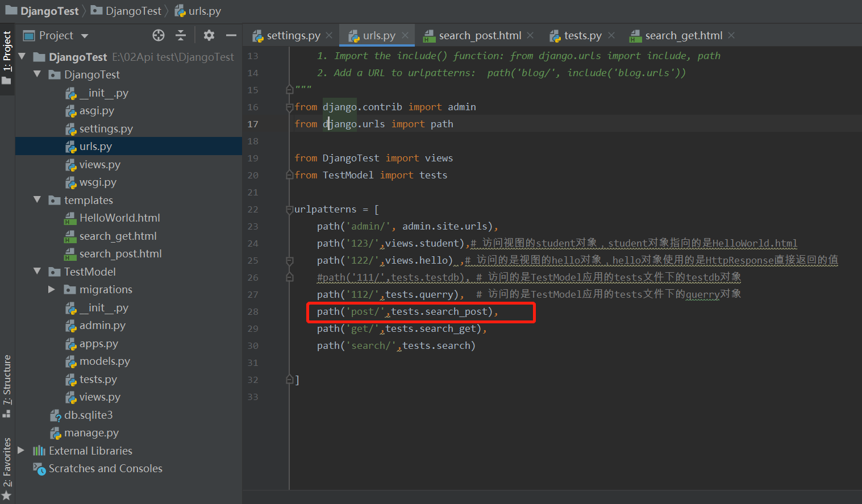Select urls.py in project tree
Screen dimensions: 862x504
95,146
